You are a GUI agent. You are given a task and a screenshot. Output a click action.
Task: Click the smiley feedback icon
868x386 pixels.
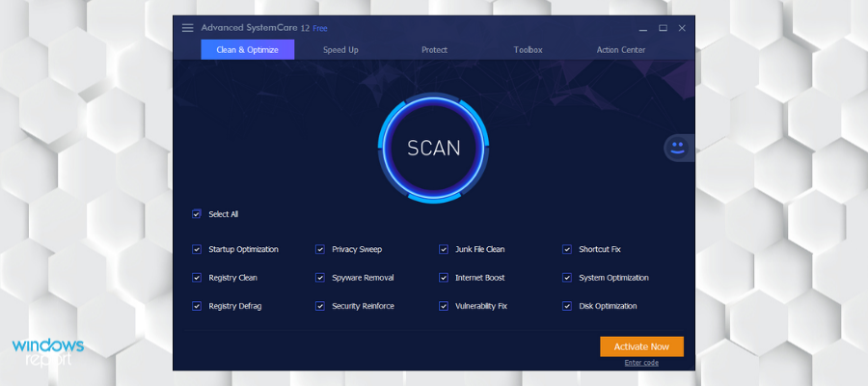tap(678, 148)
